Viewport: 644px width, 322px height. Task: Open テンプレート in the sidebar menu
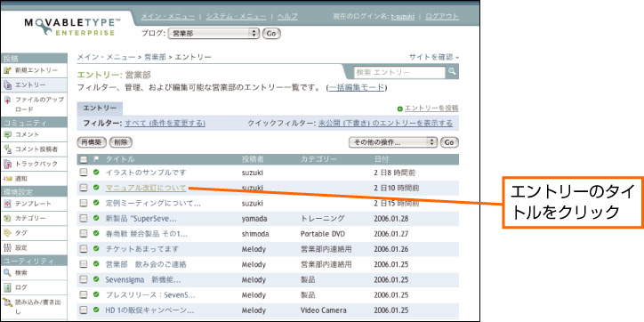tap(33, 204)
